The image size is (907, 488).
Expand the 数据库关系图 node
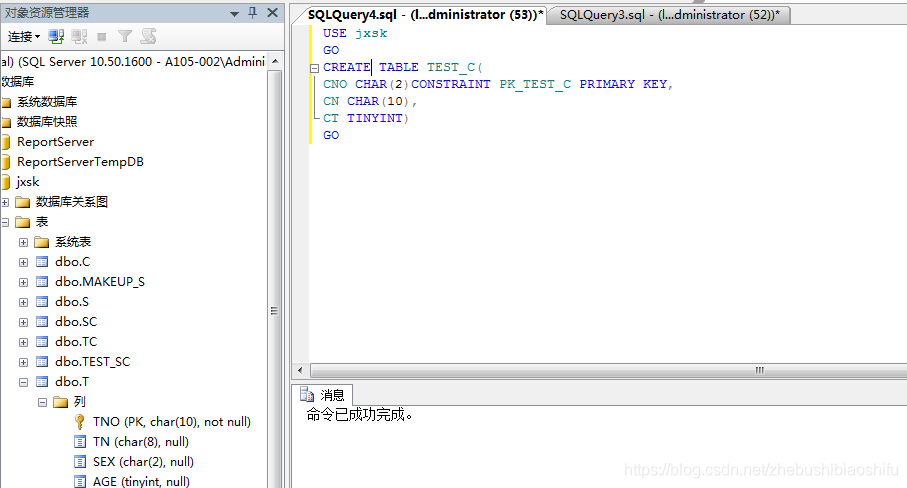click(5, 202)
